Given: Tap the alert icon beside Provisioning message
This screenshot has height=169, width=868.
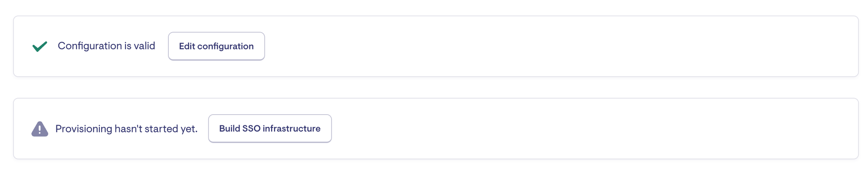Looking at the screenshot, I should pyautogui.click(x=39, y=129).
